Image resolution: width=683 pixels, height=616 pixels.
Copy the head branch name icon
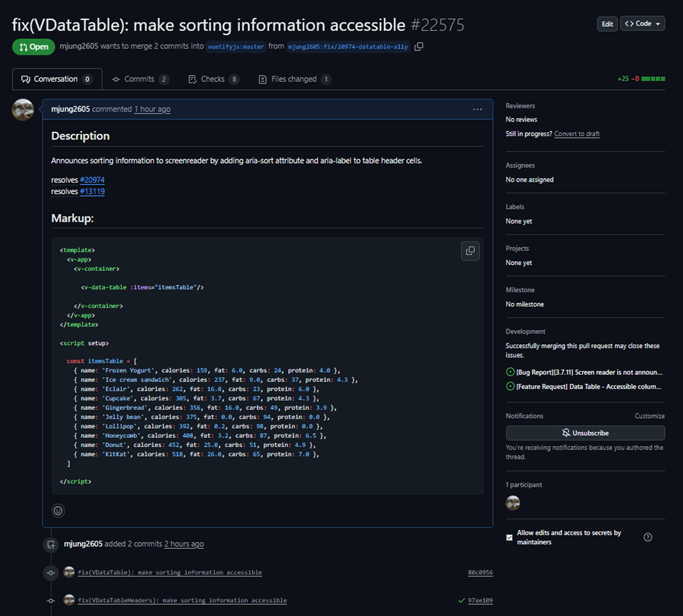(418, 47)
